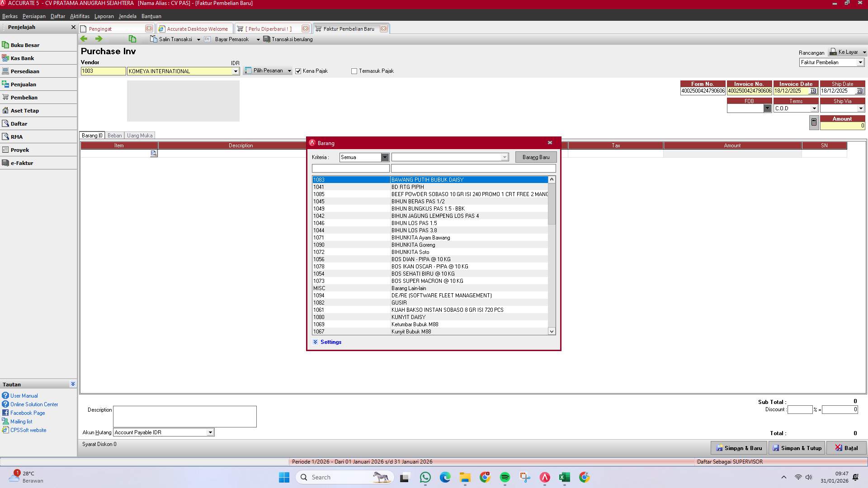Expand the Kriteria Semua dropdown
The width and height of the screenshot is (868, 488).
pos(385,157)
